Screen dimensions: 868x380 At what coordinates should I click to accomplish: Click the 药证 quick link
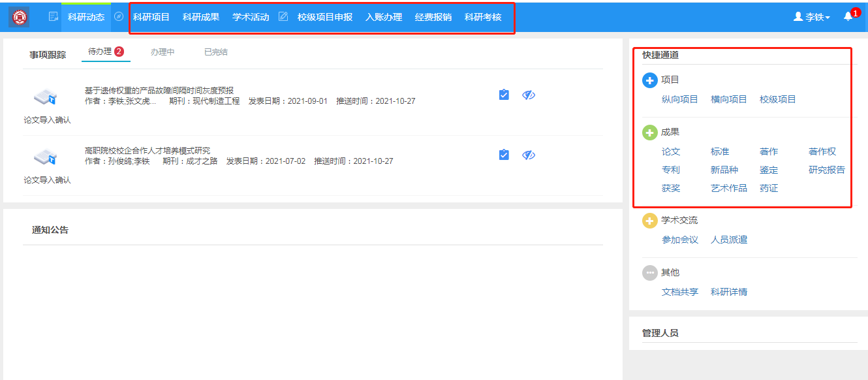click(769, 188)
